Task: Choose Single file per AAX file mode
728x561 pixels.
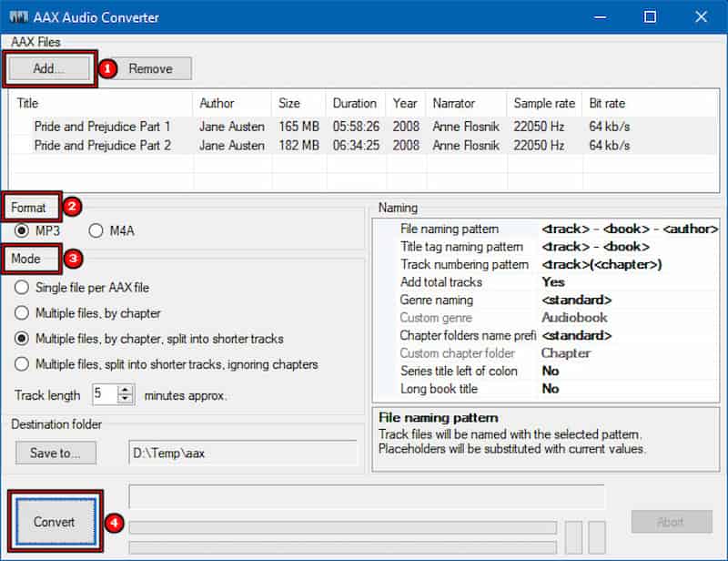Action: pyautogui.click(x=21, y=288)
